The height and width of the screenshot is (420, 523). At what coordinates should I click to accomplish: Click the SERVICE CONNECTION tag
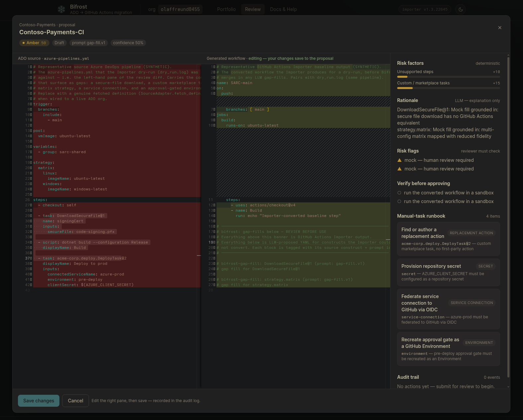472,303
